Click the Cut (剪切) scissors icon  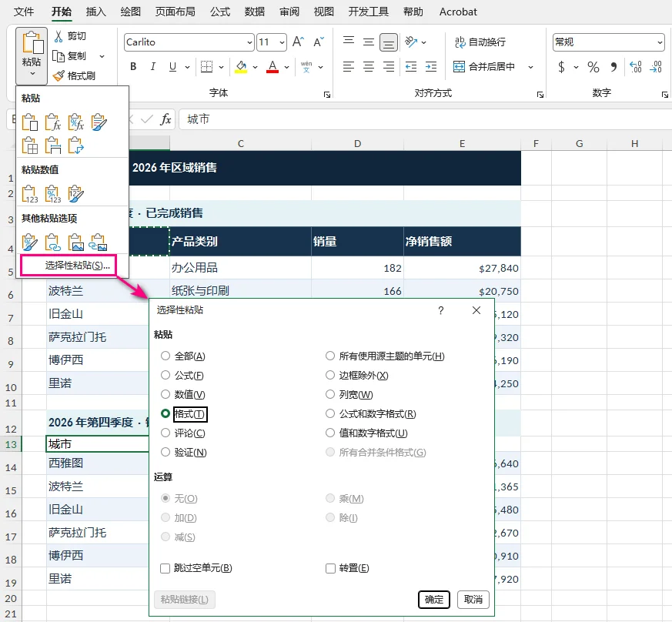point(59,36)
